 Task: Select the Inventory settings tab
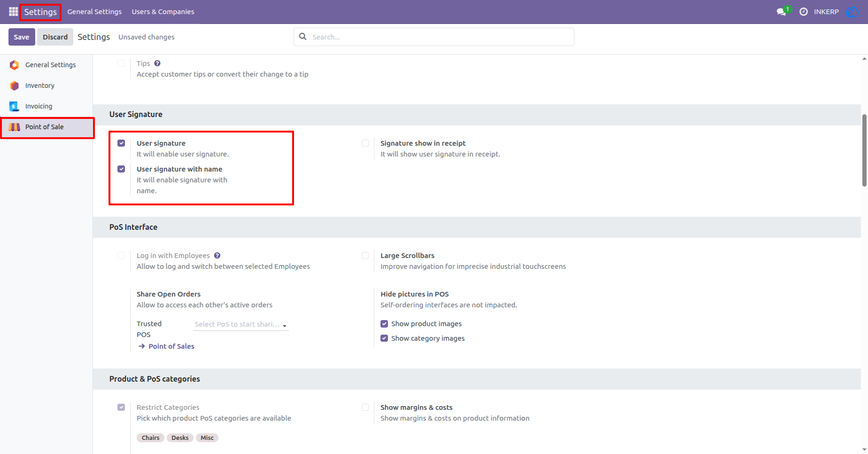[46, 86]
